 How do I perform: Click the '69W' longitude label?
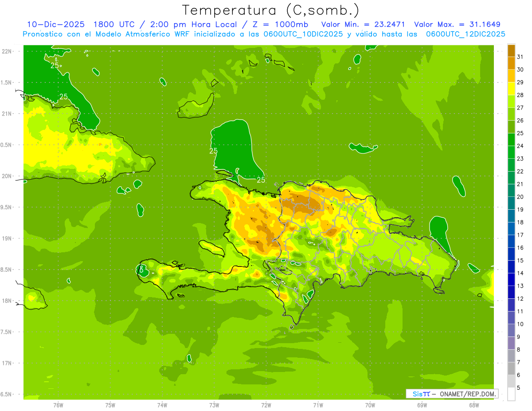pos(422,405)
